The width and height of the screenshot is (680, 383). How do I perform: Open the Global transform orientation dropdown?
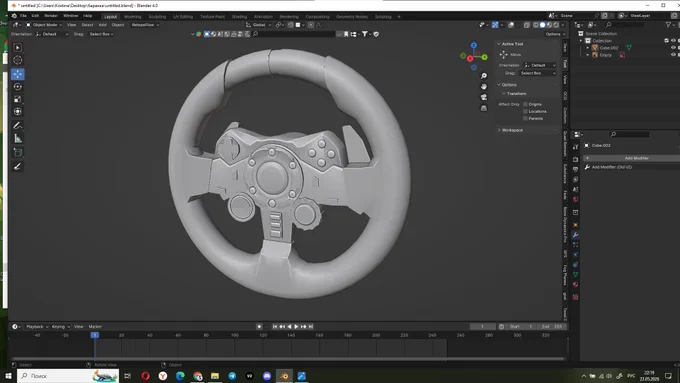pyautogui.click(x=258, y=25)
